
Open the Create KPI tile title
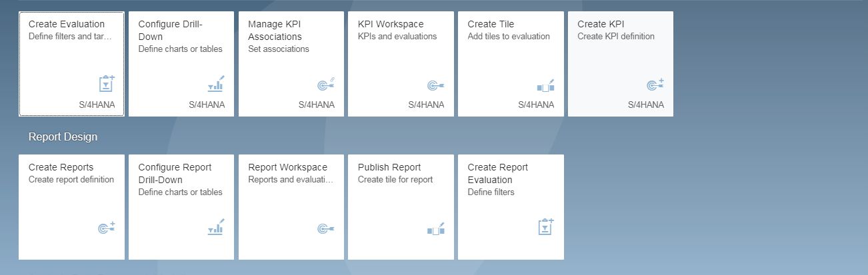click(x=601, y=24)
